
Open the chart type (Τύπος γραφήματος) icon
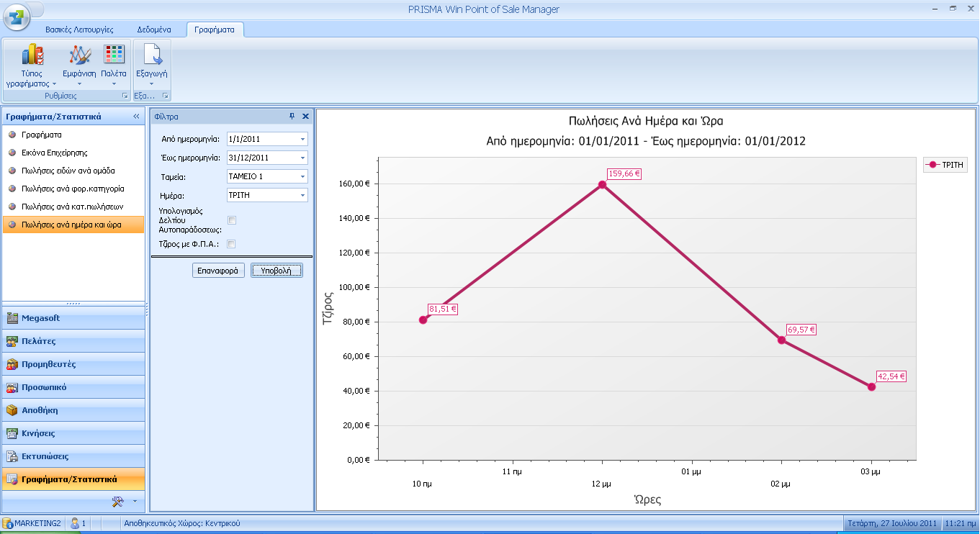point(32,55)
